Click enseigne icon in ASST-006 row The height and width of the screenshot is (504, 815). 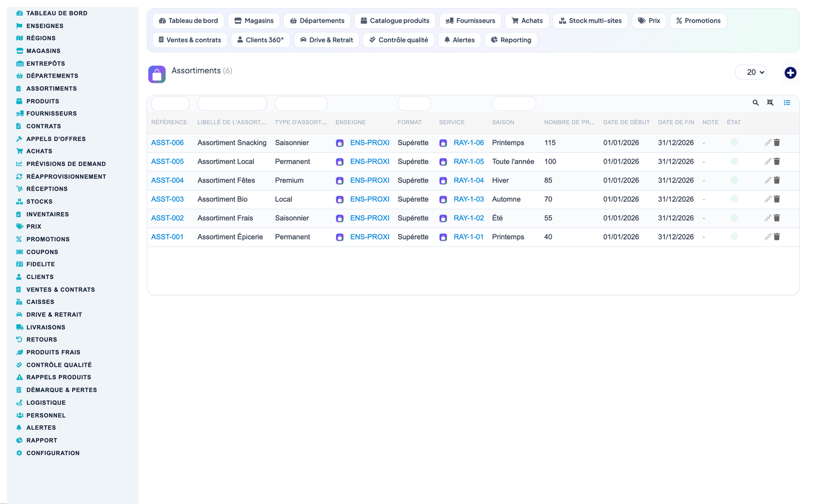(x=340, y=143)
